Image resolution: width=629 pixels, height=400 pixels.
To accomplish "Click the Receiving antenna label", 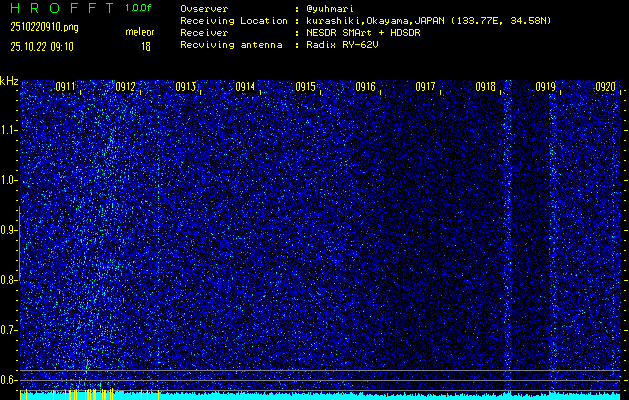I will pos(231,45).
